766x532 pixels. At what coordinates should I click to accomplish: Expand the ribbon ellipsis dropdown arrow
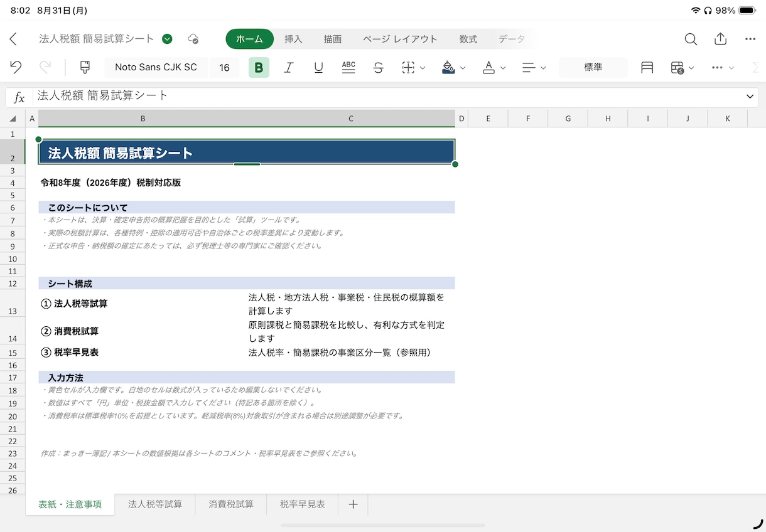click(x=731, y=68)
